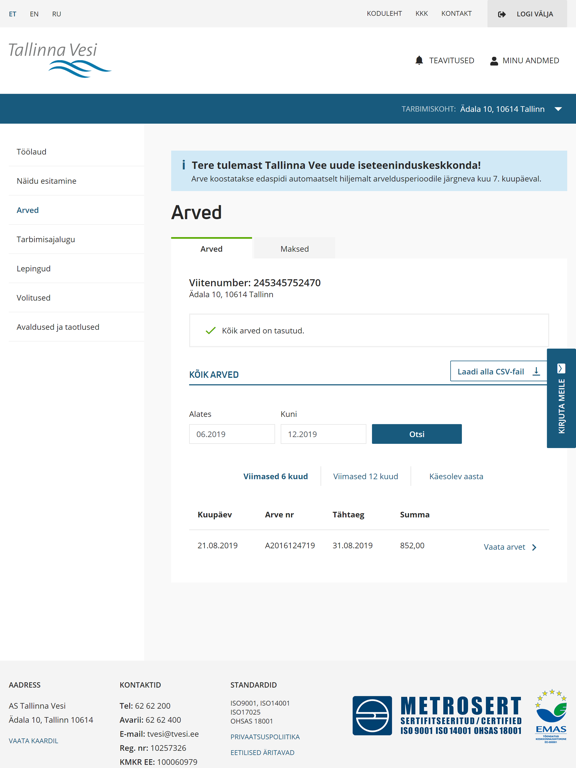The height and width of the screenshot is (768, 576).
Task: Switch language to EN
Action: point(34,14)
